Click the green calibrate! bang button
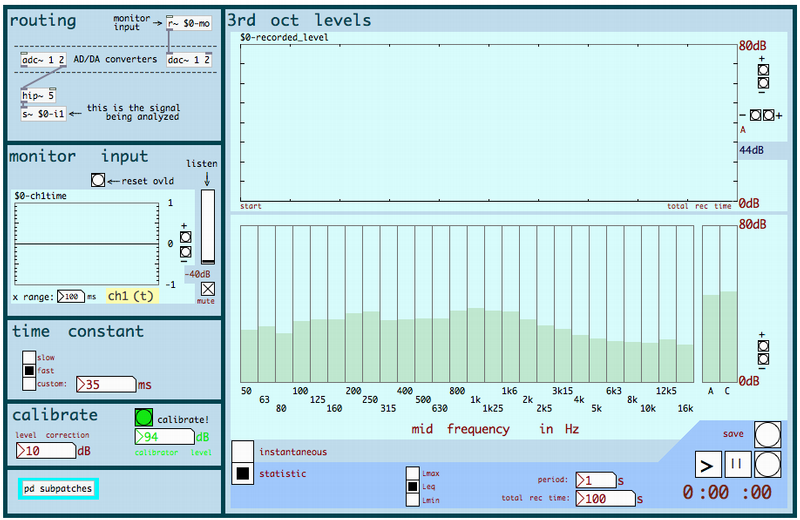The height and width of the screenshot is (520, 800). (x=144, y=417)
